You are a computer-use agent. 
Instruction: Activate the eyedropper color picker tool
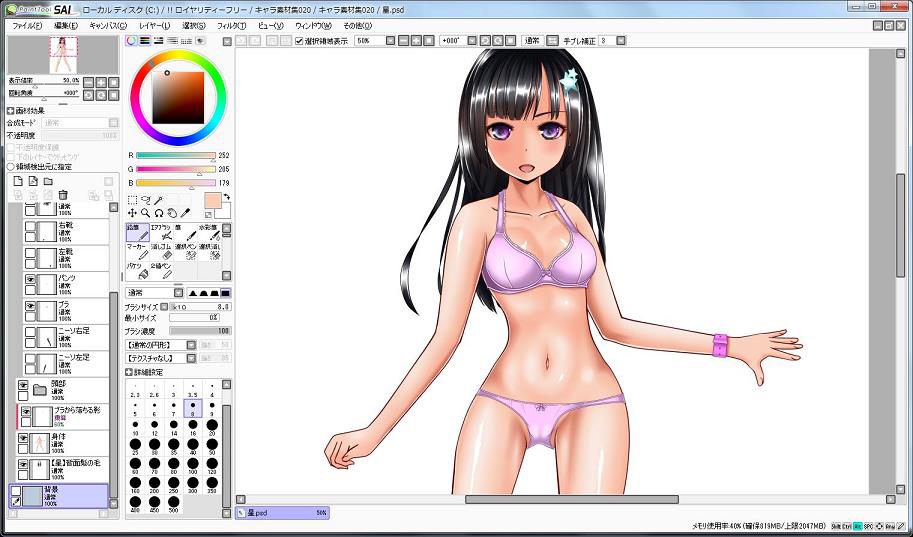(185, 213)
